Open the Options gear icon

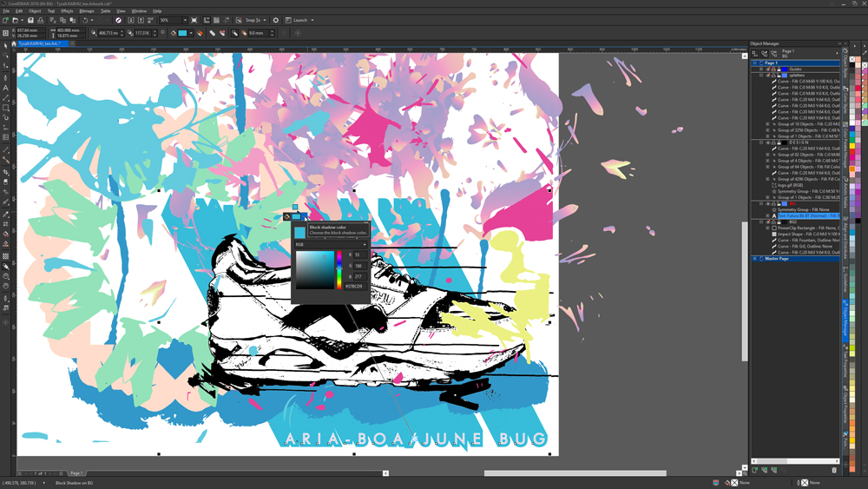point(276,20)
